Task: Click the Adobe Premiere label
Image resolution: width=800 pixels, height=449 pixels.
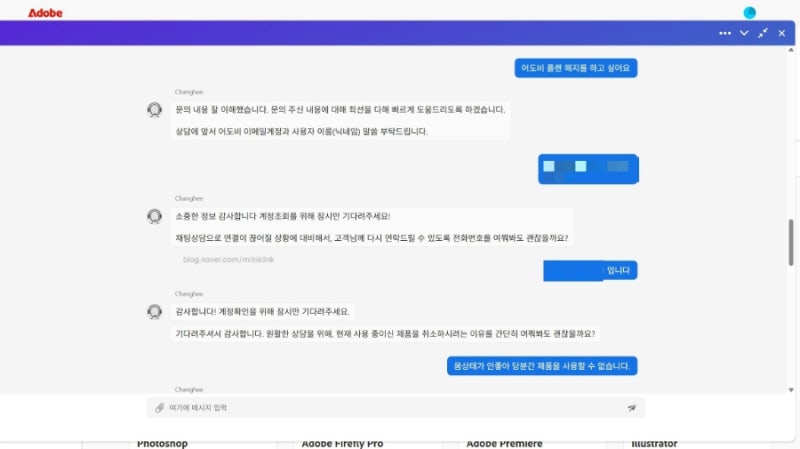Action: pyautogui.click(x=504, y=444)
